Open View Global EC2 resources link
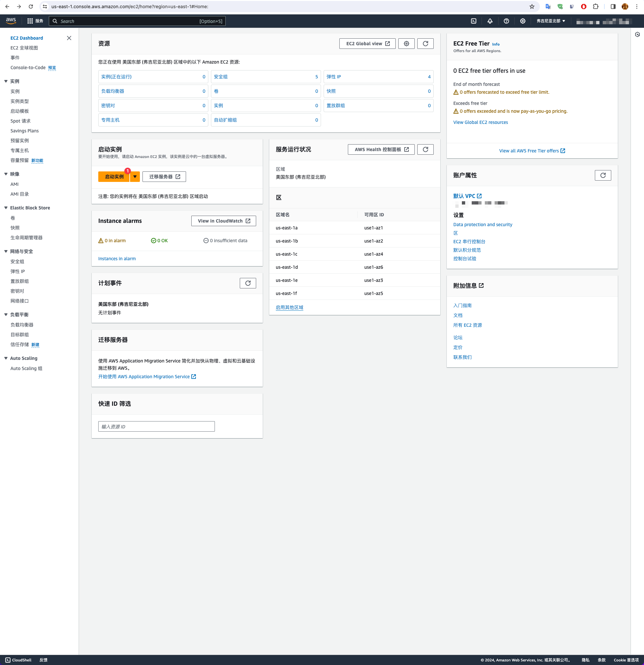This screenshot has width=644, height=665. click(x=481, y=123)
